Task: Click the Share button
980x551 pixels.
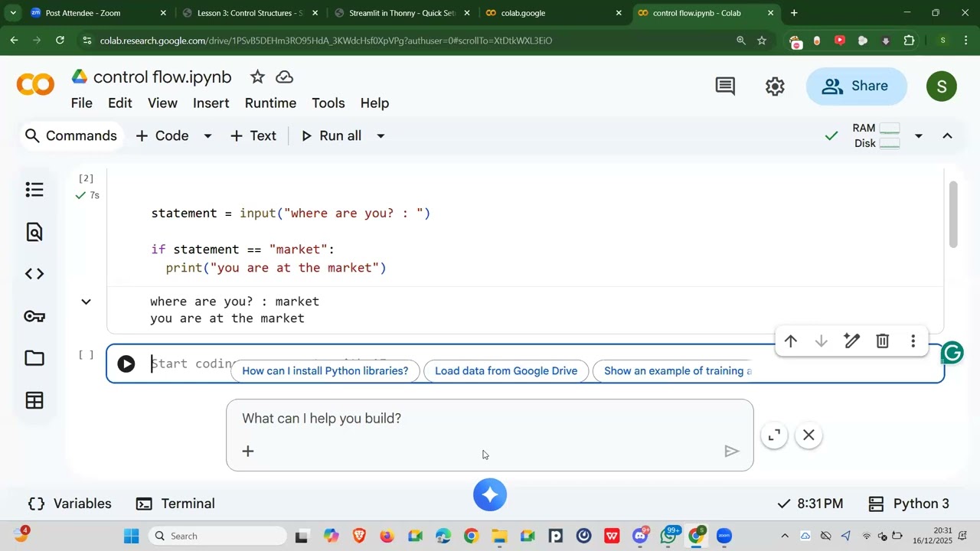Action: click(x=857, y=86)
